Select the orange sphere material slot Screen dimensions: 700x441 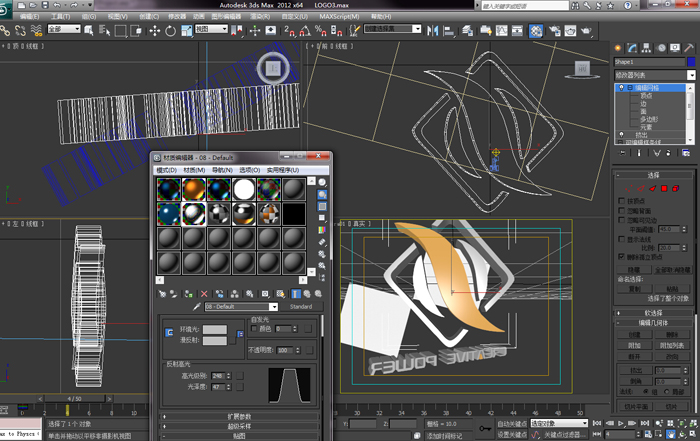coord(193,188)
